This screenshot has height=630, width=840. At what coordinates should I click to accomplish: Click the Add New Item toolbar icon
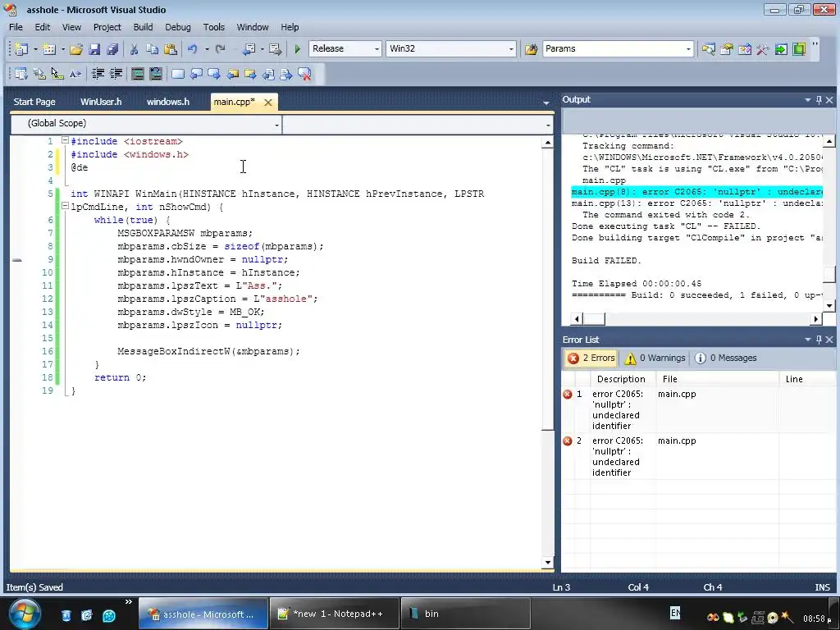coord(49,49)
